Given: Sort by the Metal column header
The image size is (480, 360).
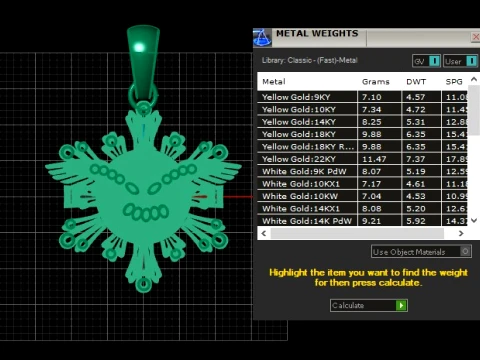Looking at the screenshot, I should pyautogui.click(x=274, y=82).
